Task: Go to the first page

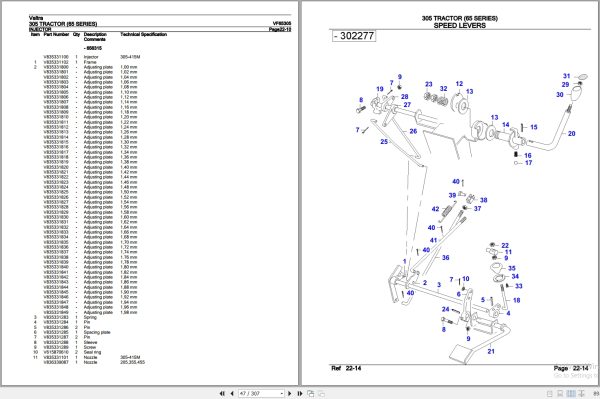Action: coord(222,393)
